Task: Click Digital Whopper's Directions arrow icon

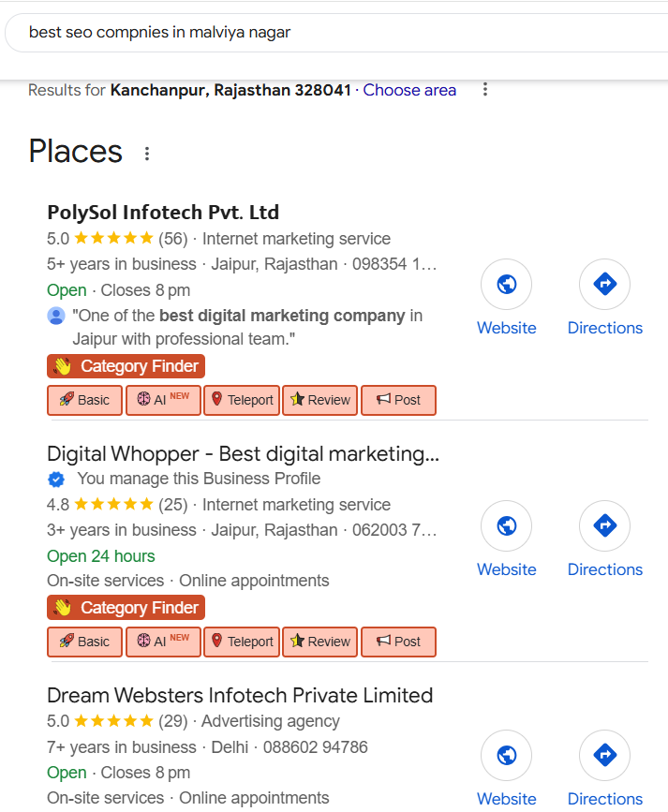Action: tap(604, 525)
